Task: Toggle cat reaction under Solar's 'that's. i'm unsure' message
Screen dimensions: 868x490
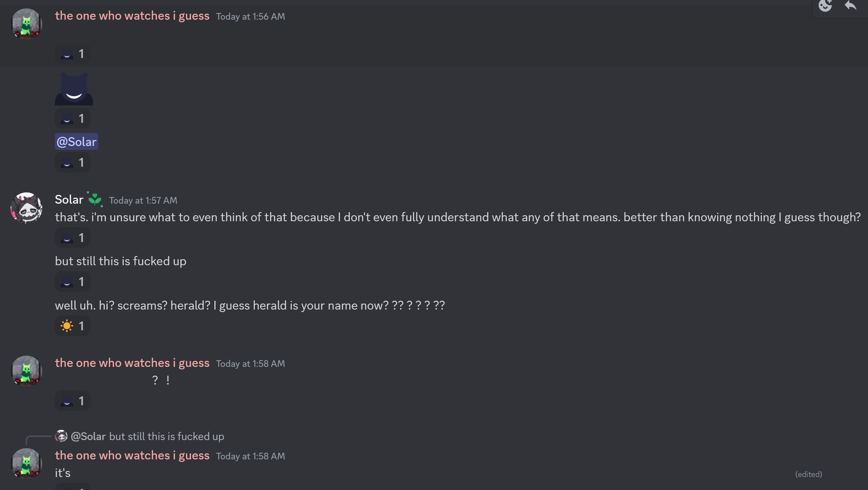Action: coord(73,238)
